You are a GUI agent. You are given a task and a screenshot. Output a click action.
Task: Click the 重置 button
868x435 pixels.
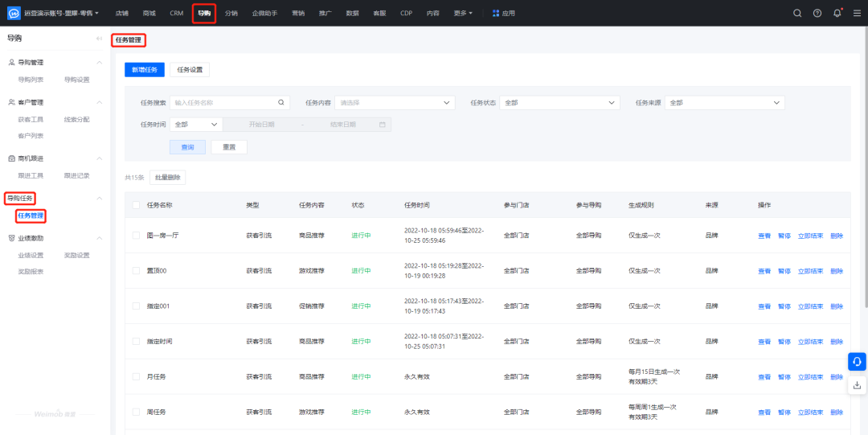(x=229, y=147)
